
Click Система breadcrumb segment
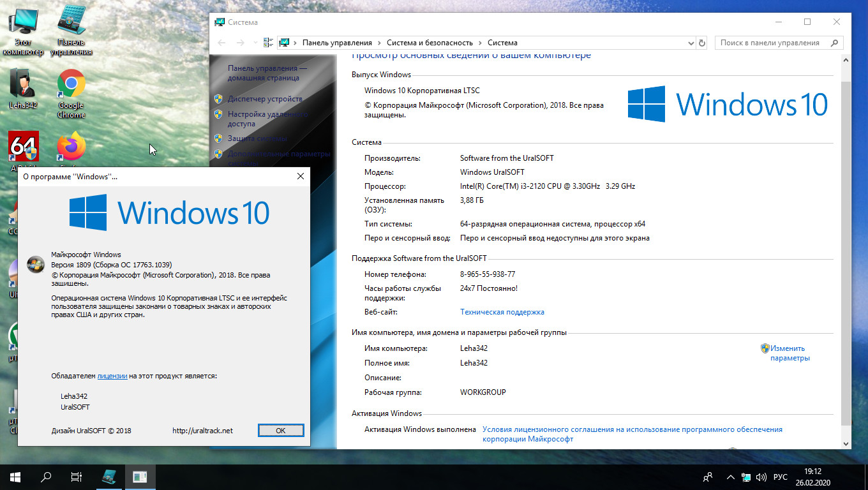pyautogui.click(x=502, y=43)
